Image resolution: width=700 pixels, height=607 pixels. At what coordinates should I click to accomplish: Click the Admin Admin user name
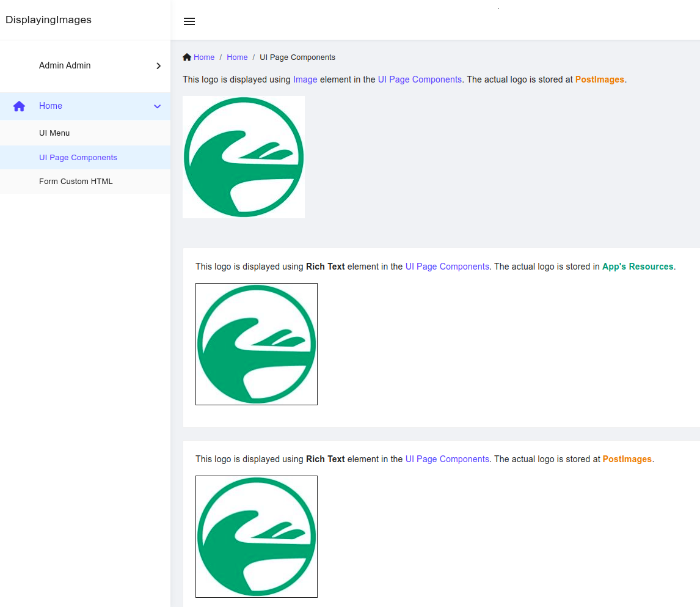[65, 65]
